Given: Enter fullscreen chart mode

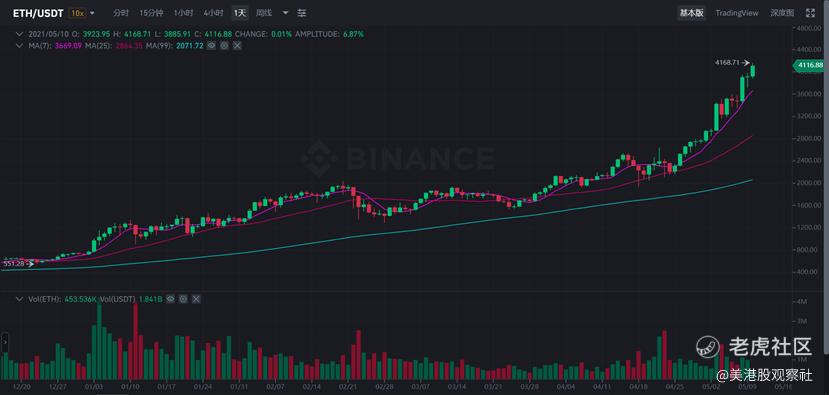Looking at the screenshot, I should 809,13.
